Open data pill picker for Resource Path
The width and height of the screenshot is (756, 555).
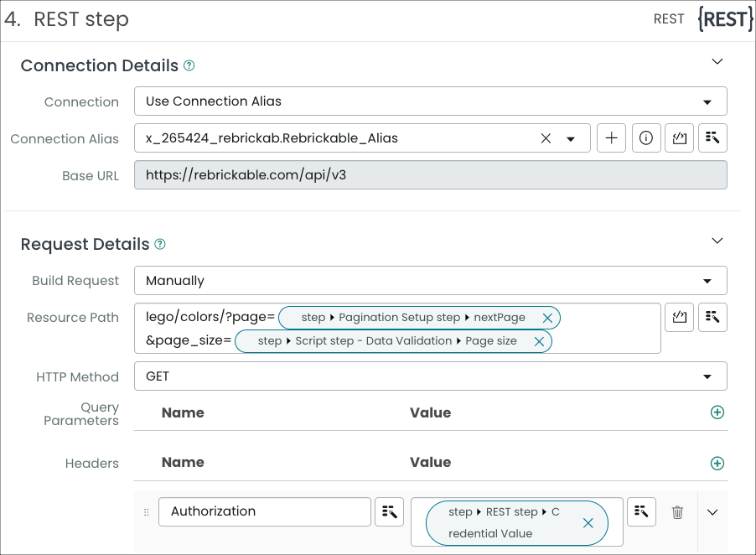(x=715, y=317)
